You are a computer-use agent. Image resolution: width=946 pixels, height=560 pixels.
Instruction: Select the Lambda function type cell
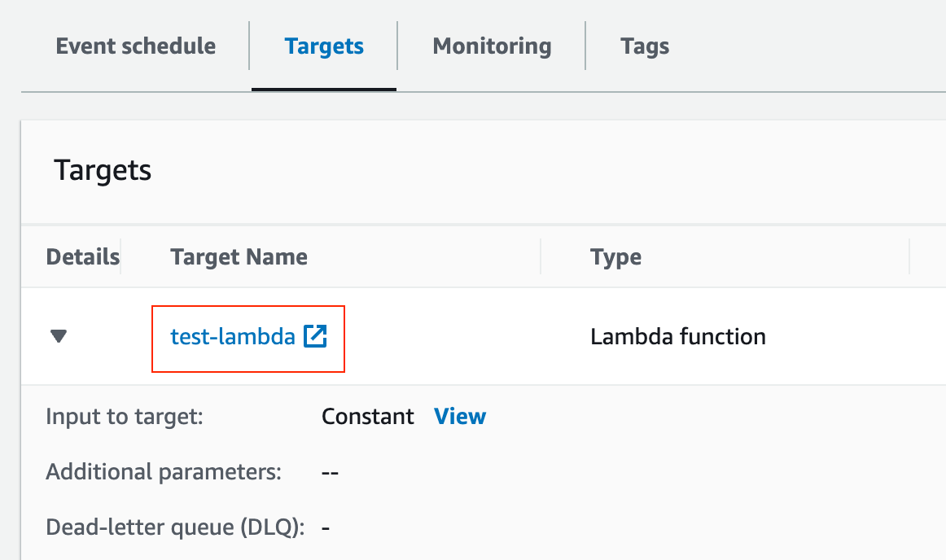[677, 337]
